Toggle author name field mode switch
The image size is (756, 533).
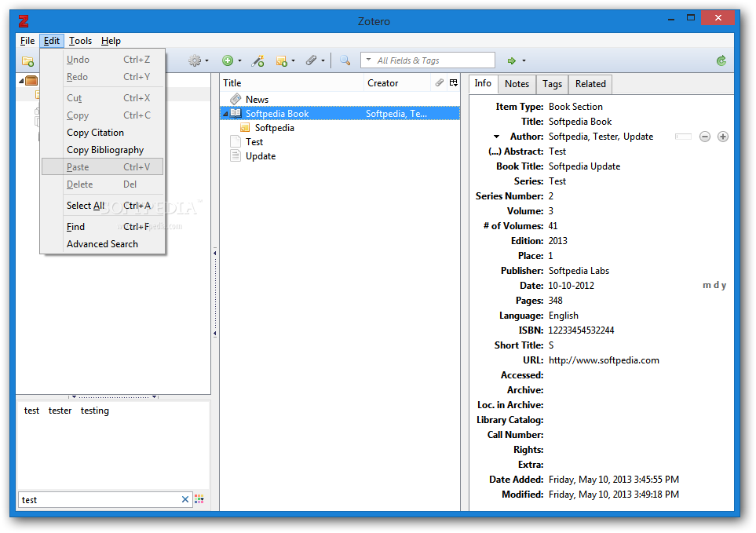pyautogui.click(x=683, y=137)
